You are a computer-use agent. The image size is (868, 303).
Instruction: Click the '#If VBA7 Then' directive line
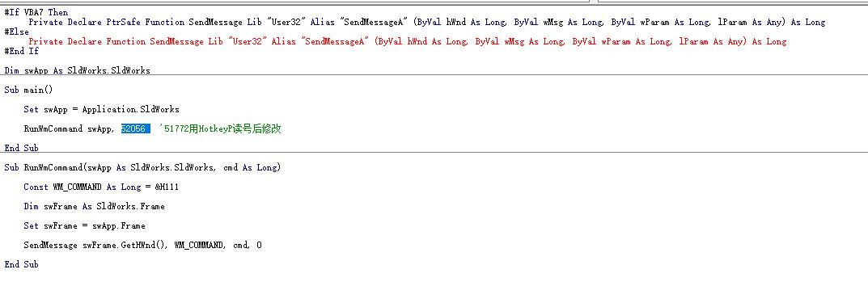pos(36,12)
